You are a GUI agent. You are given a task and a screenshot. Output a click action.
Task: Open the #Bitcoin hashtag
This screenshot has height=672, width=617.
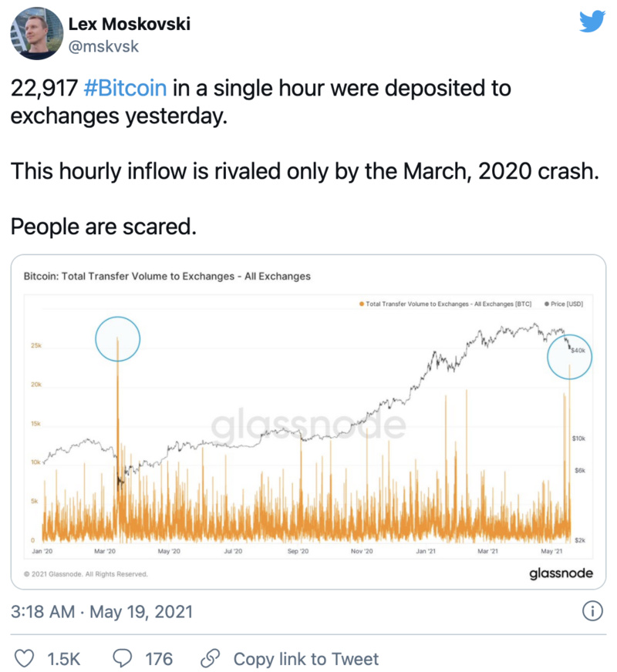pyautogui.click(x=126, y=88)
